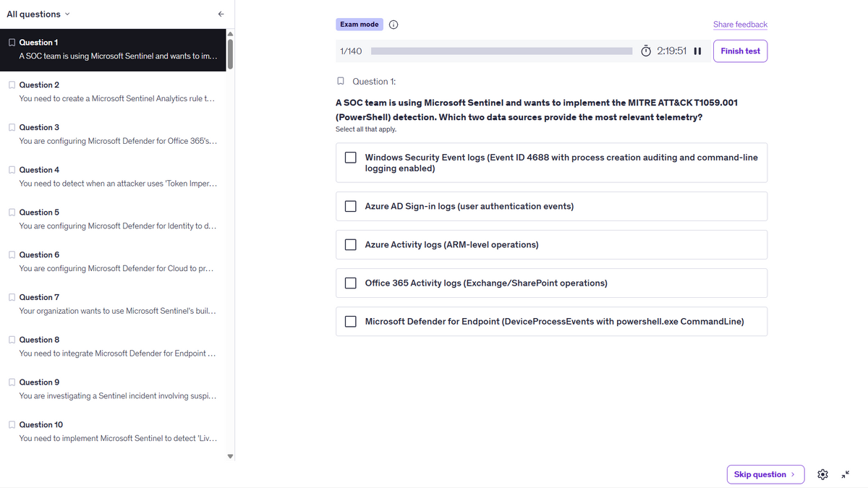868x488 pixels.
Task: Select Question 7 about Sentinel's built-in features
Action: tap(113, 304)
